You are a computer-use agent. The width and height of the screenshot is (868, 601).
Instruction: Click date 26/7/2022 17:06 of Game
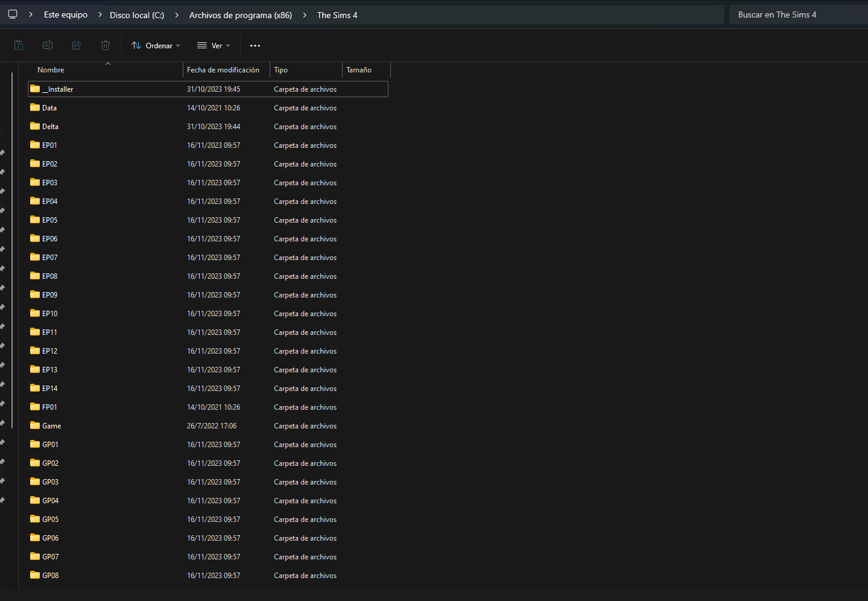(212, 426)
